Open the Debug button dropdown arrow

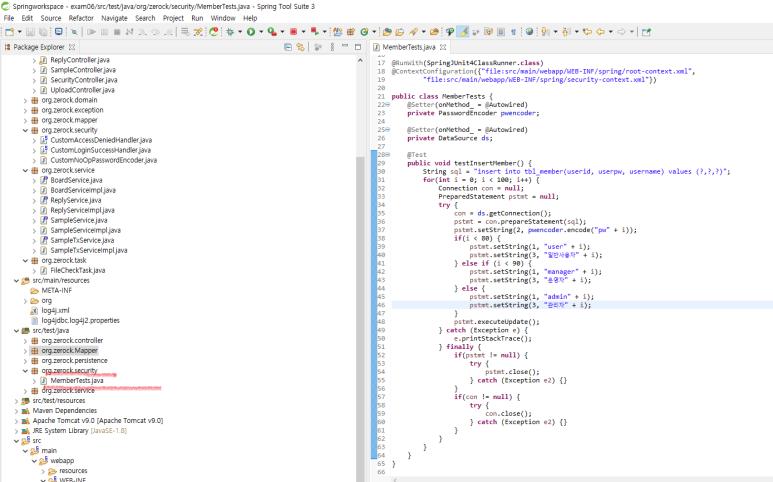tap(240, 32)
